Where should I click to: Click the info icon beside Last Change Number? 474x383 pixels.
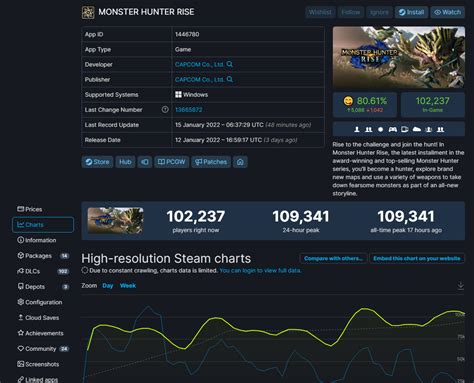click(165, 109)
